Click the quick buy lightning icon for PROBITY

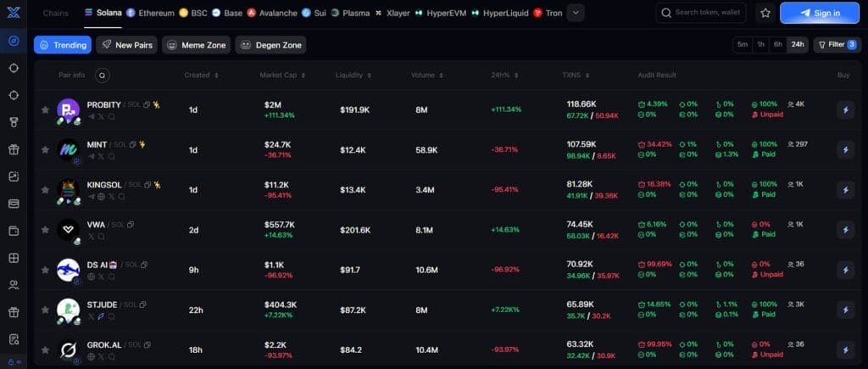tap(844, 109)
